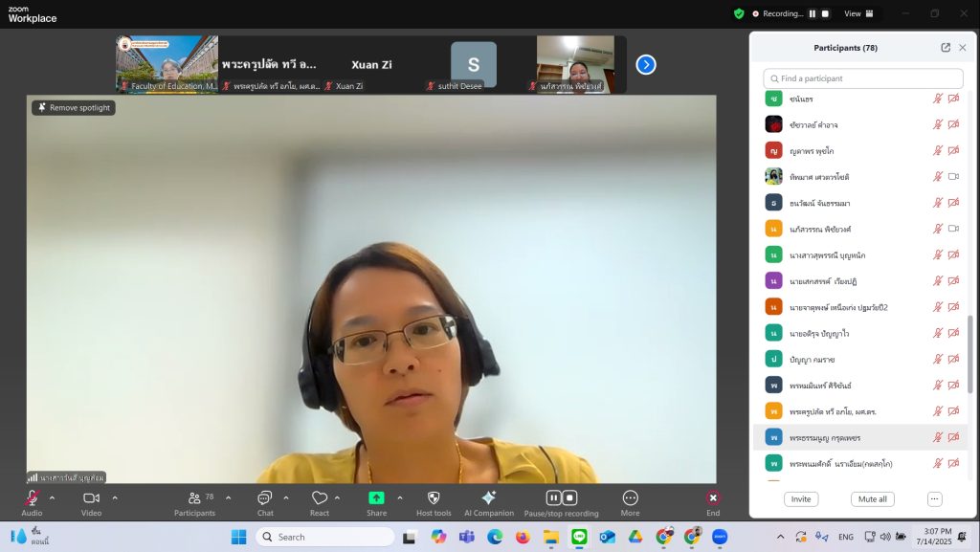
Task: Select the Xuan Zi video tile
Action: pyautogui.click(x=371, y=64)
